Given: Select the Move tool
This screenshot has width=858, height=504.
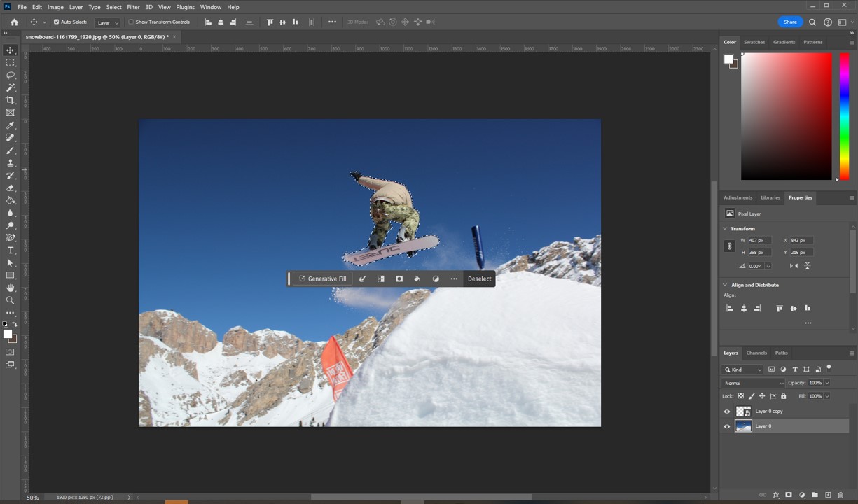Looking at the screenshot, I should [x=10, y=50].
